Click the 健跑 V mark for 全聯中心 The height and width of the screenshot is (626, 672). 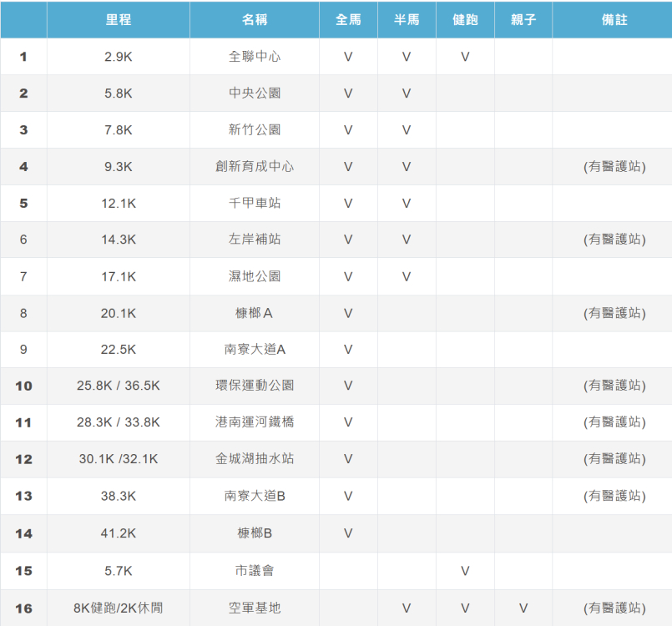[465, 57]
